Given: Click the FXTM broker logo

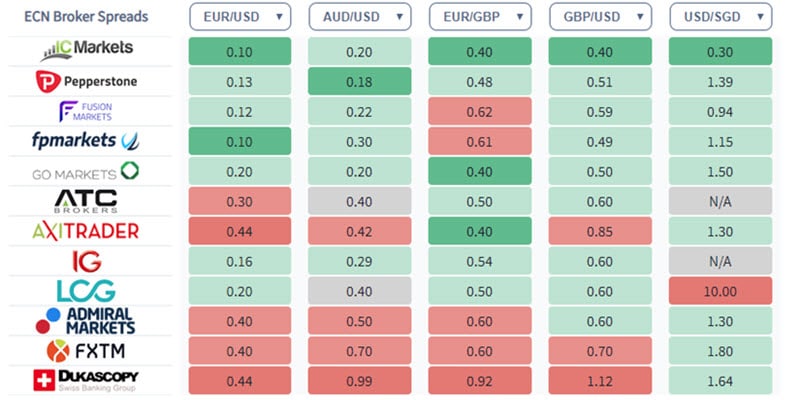Looking at the screenshot, I should pyautogui.click(x=87, y=351).
